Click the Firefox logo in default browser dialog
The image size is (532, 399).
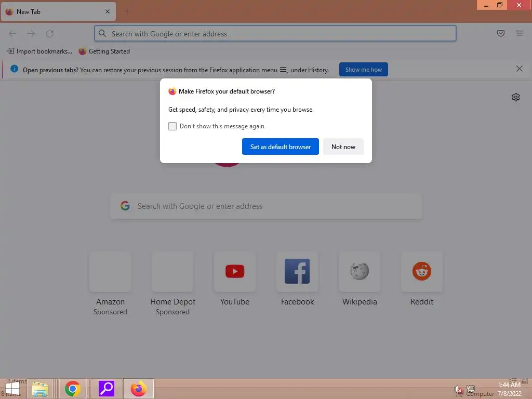coord(172,91)
